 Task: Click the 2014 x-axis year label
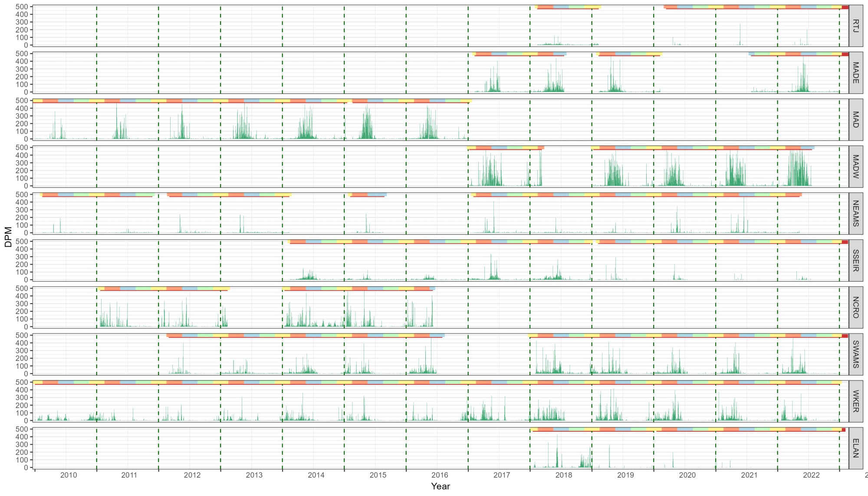click(x=316, y=475)
